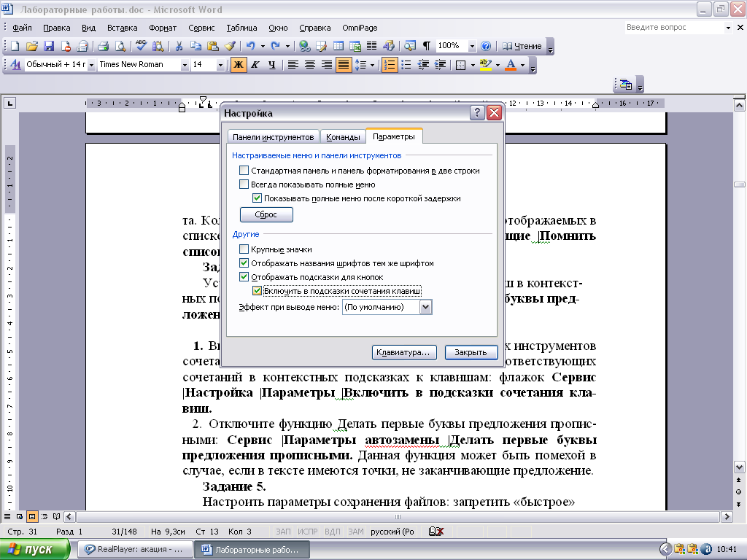Redo the last action
This screenshot has height=560, width=747.
tap(275, 46)
